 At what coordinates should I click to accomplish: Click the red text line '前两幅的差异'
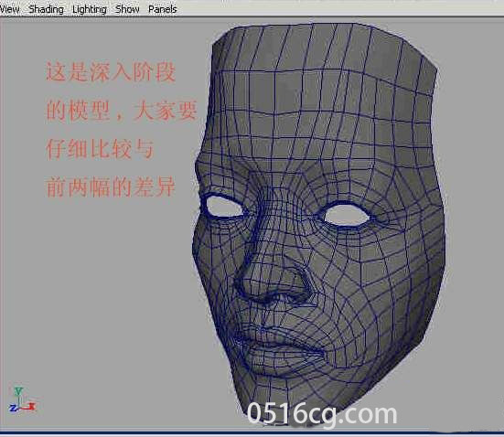click(x=111, y=187)
